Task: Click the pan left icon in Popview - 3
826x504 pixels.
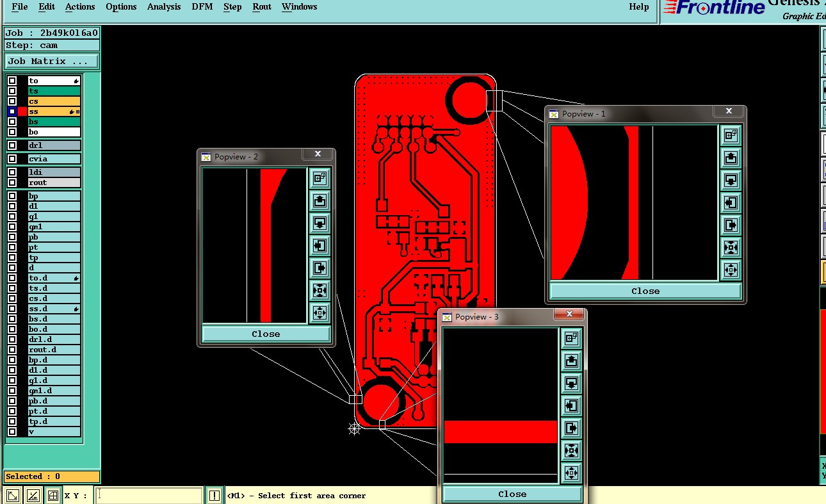Action: point(571,405)
